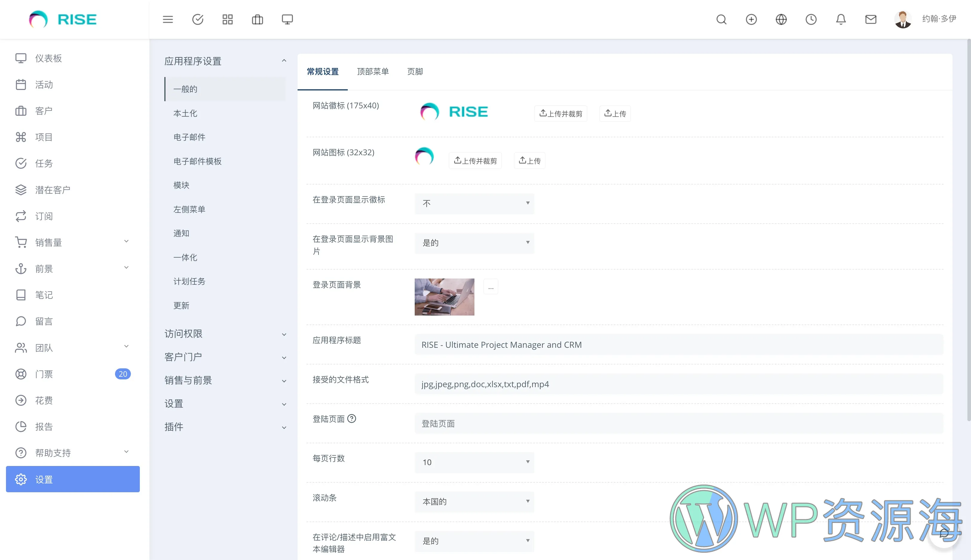
Task: Go to 仪表板 in the sidebar
Action: click(x=73, y=58)
